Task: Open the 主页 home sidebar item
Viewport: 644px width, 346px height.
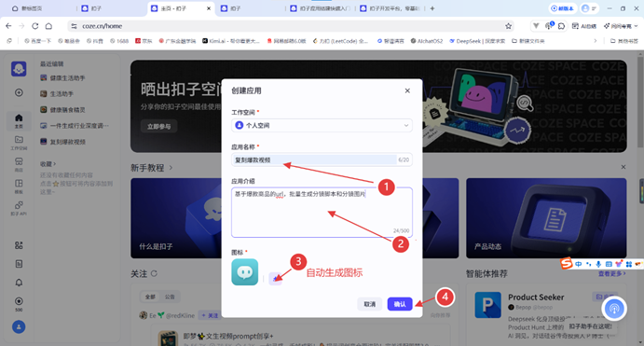Action: tap(19, 121)
